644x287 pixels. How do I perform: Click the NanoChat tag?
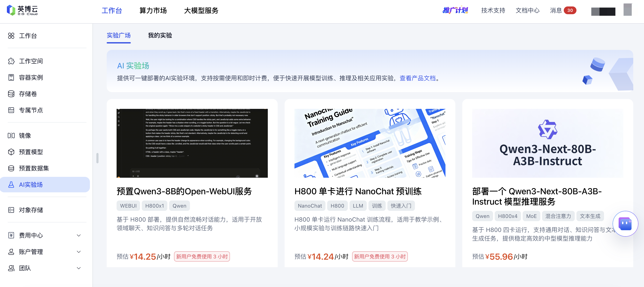[x=310, y=206]
